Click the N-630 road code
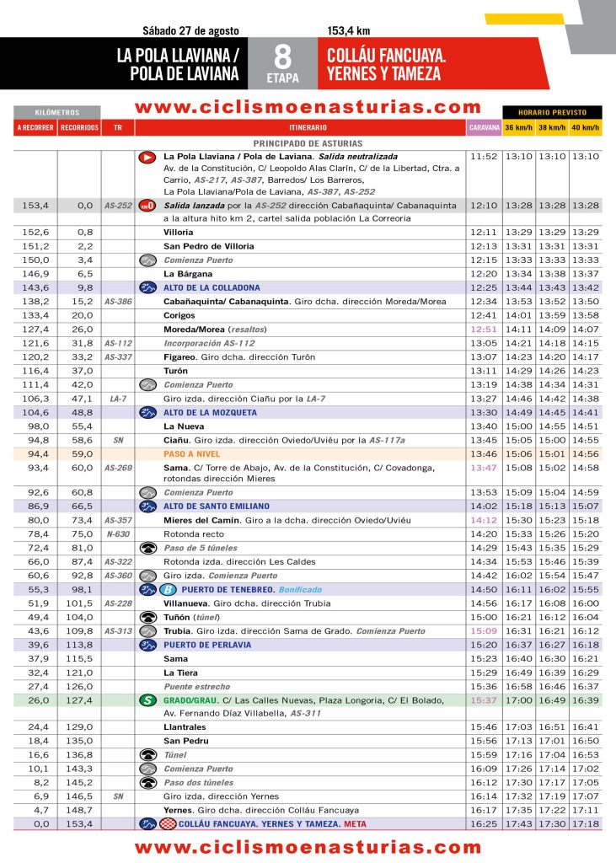This screenshot has height=863, width=616. coord(118,533)
